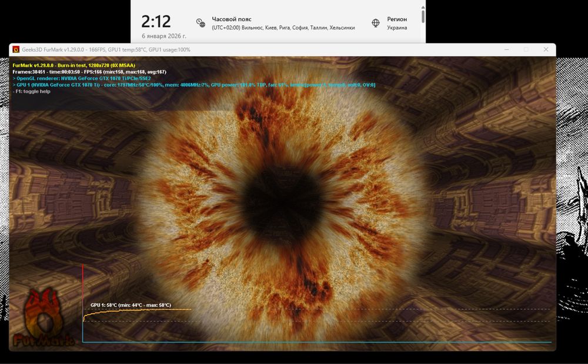Click the 2:12 clock time
Image resolution: width=588 pixels, height=364 pixels.
pyautogui.click(x=156, y=21)
